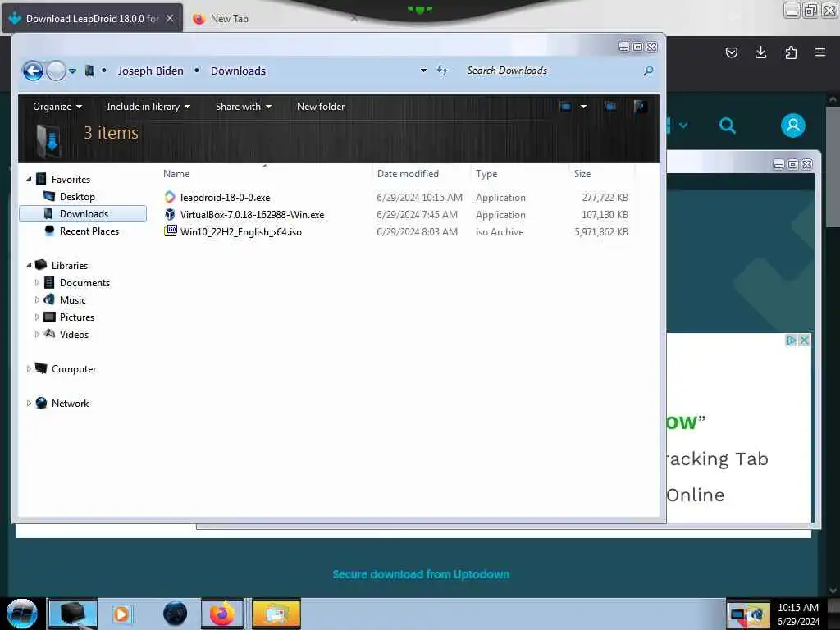Click the media player taskbar icon
Viewport: 840px width, 630px height.
pyautogui.click(x=121, y=614)
